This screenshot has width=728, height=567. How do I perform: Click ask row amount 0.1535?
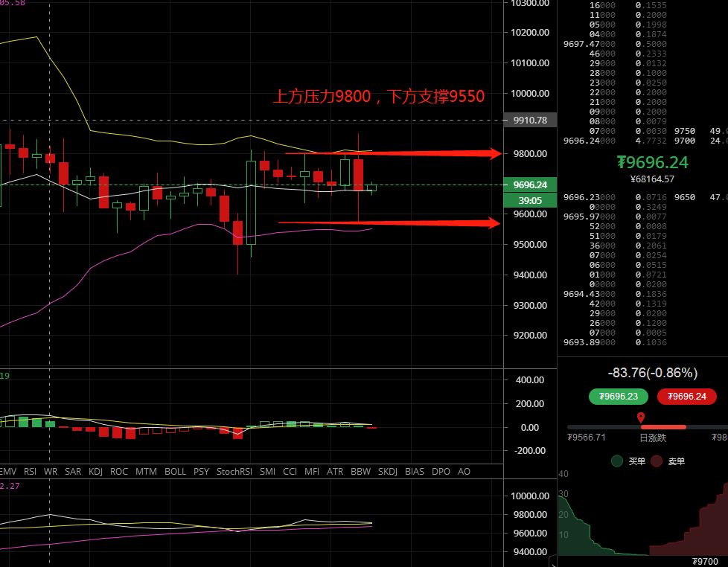point(651,5)
